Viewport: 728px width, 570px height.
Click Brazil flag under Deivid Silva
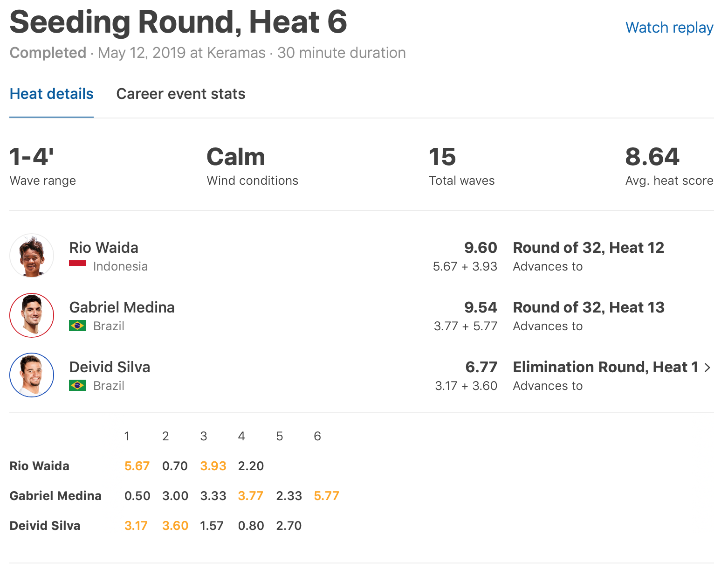coord(77,385)
